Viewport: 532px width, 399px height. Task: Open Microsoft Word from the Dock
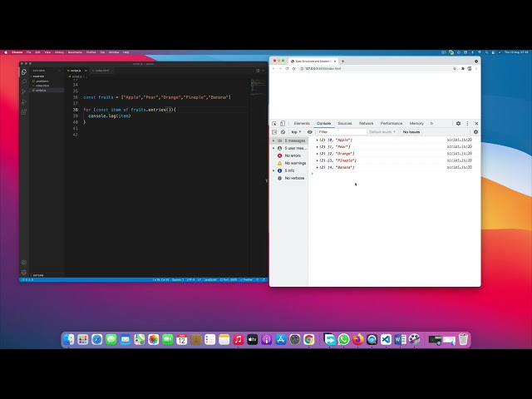(x=400, y=339)
